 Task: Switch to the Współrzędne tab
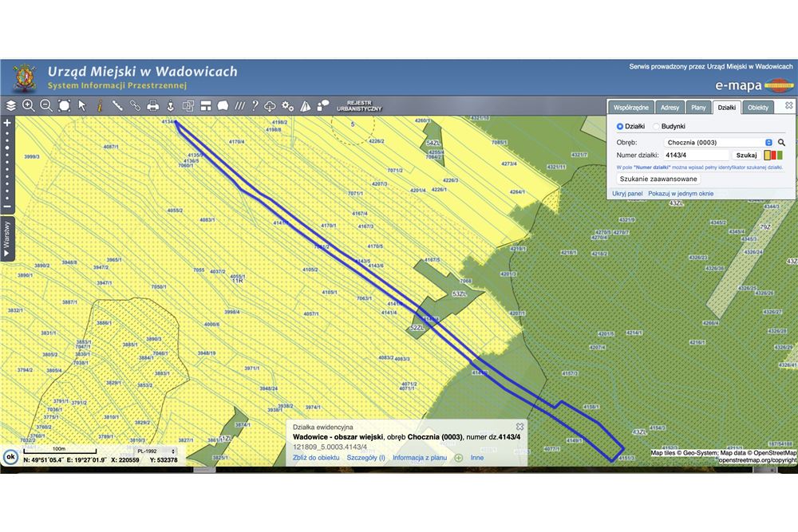630,107
